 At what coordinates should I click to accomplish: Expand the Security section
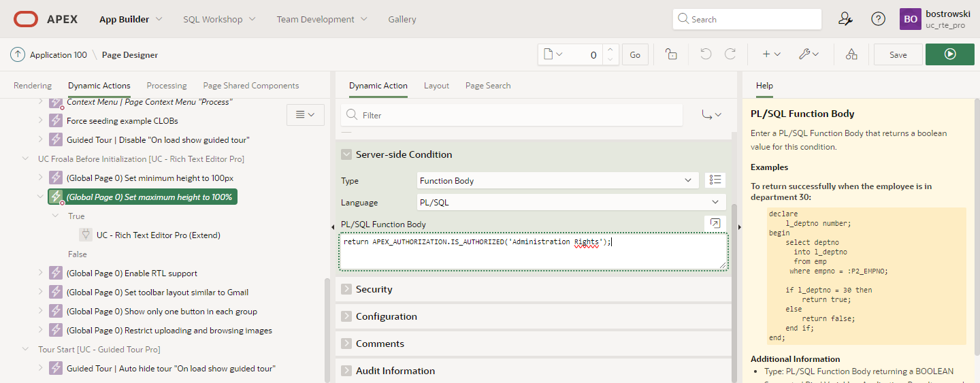pos(346,289)
